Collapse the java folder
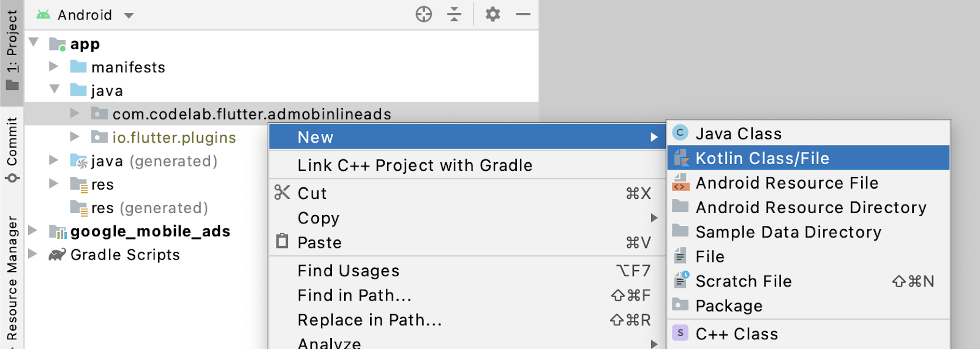 [x=54, y=89]
